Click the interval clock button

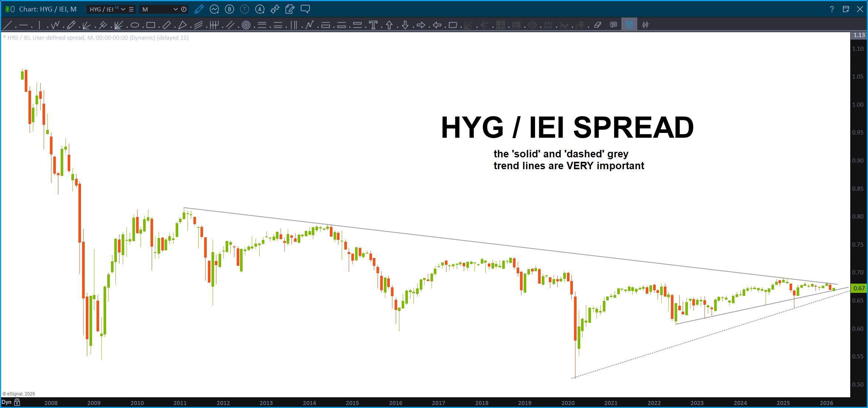pos(184,9)
